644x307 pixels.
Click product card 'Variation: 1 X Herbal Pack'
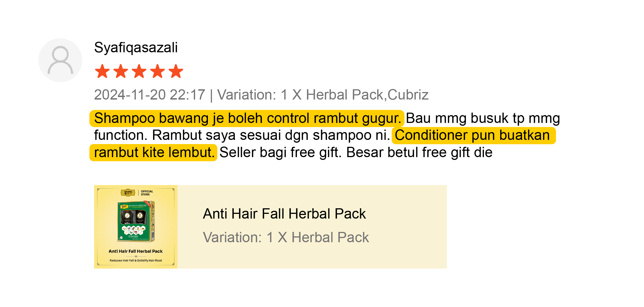point(286,237)
